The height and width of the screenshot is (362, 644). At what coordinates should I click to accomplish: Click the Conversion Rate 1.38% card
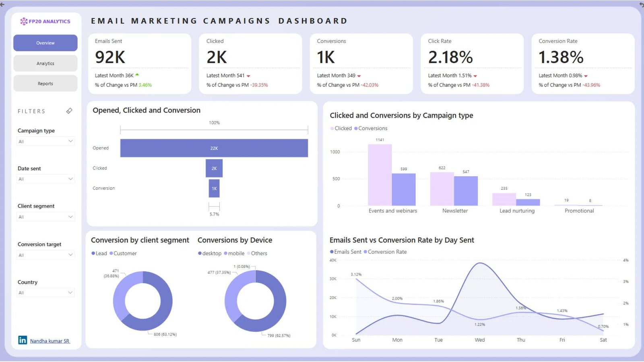pos(583,64)
